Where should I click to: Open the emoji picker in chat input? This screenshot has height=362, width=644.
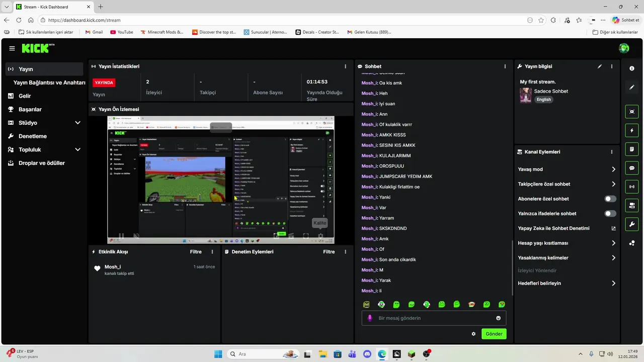point(499,318)
